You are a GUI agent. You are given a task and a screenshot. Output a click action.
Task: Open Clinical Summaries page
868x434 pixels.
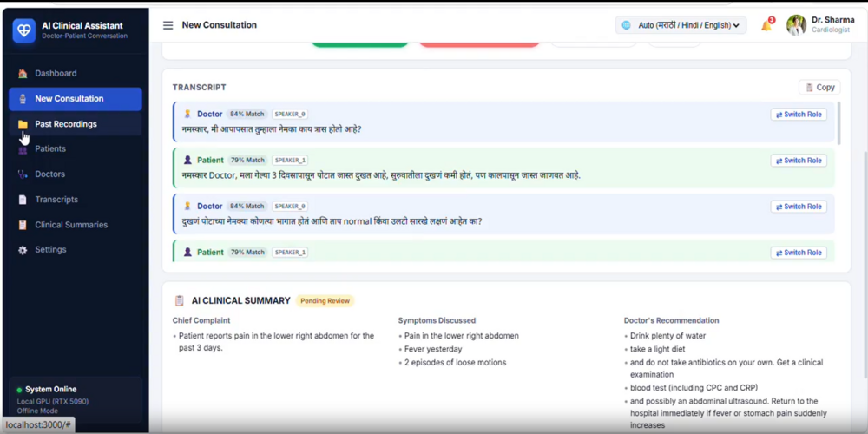(x=76, y=226)
